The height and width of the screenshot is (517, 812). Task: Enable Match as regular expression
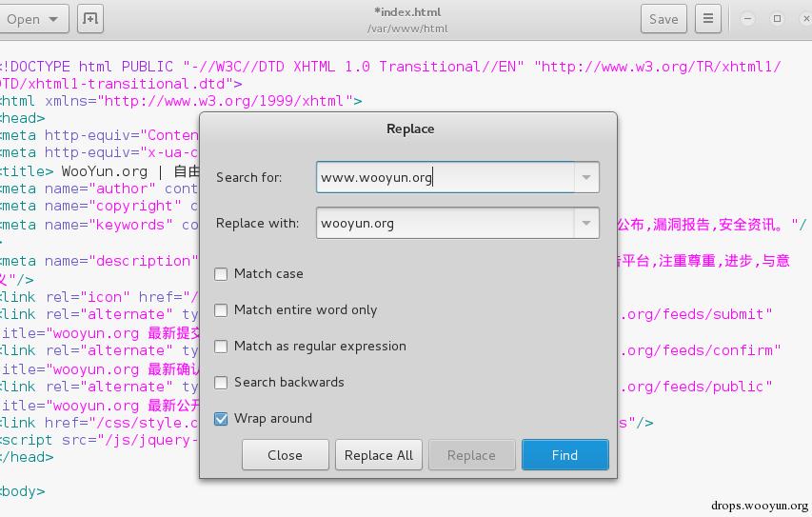221,347
